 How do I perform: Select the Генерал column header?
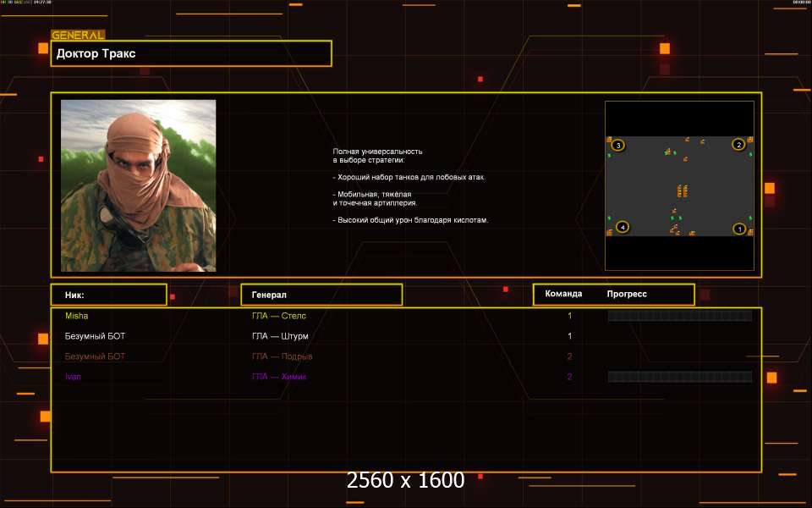(x=321, y=295)
